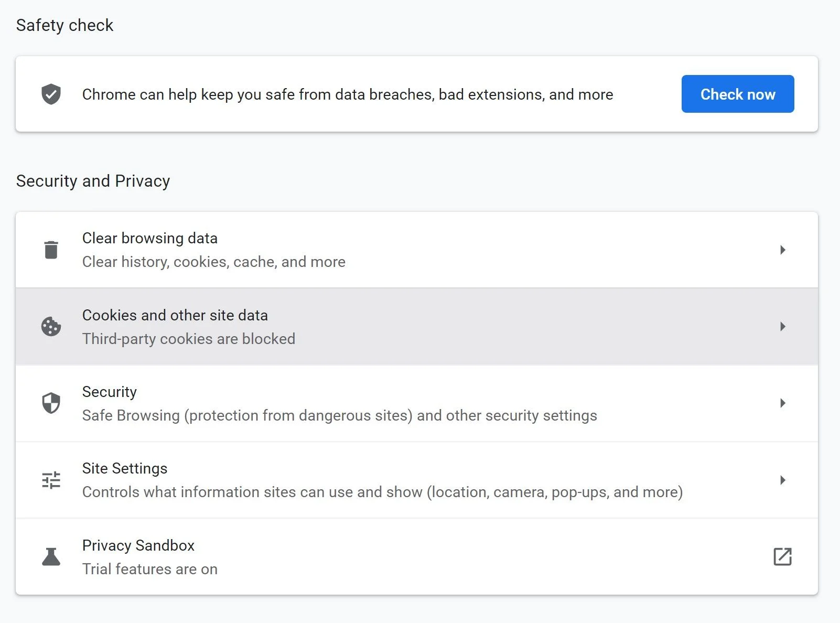
Task: Go to Site Settings
Action: click(124, 468)
